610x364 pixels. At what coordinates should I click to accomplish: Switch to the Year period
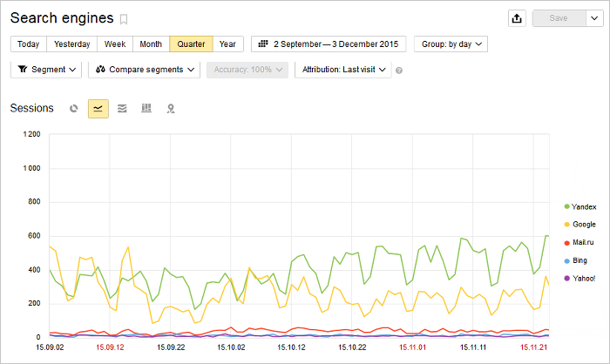click(x=227, y=44)
